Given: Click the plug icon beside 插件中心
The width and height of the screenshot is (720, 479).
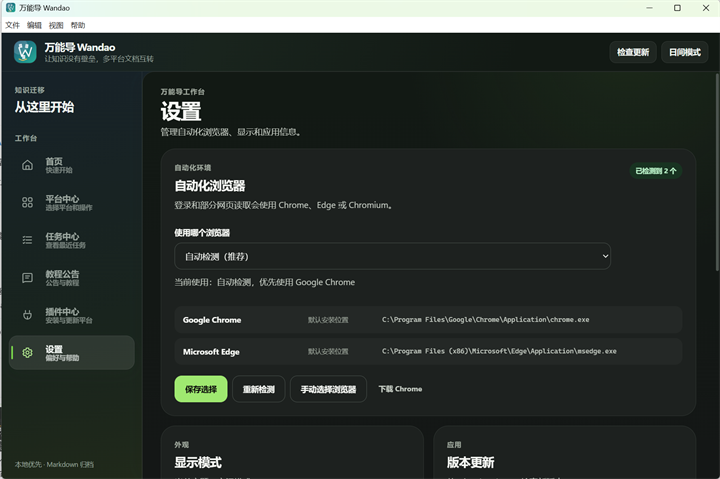Looking at the screenshot, I should pos(28,315).
